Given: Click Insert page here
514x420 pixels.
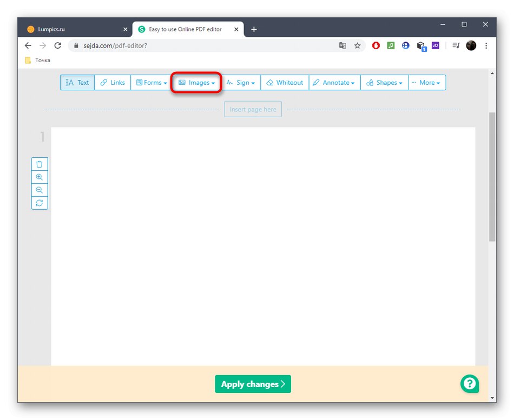Looking at the screenshot, I should tap(253, 109).
